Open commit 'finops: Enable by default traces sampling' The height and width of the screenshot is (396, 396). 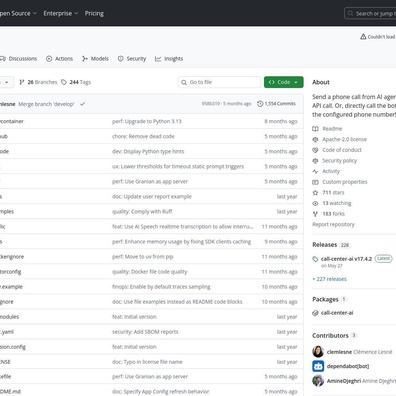(161, 287)
